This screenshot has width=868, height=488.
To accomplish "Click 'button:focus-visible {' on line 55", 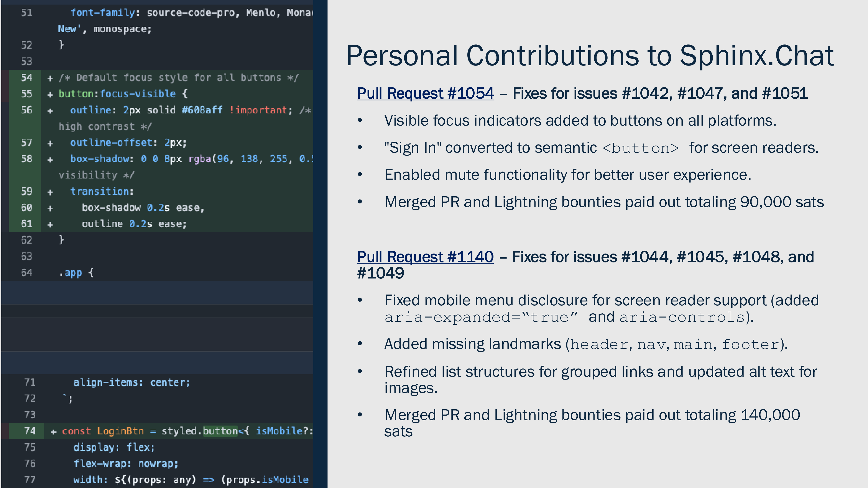I will [x=123, y=94].
